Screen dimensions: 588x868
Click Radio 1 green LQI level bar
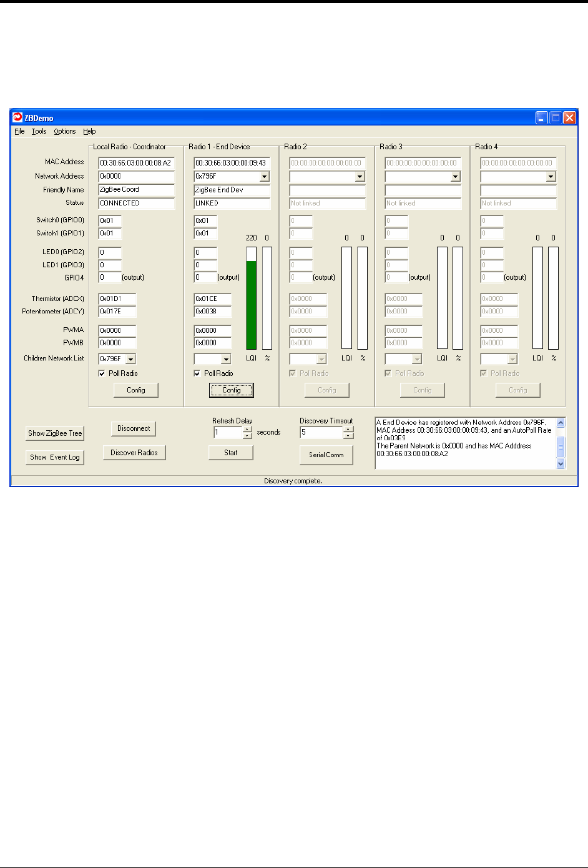coord(252,298)
